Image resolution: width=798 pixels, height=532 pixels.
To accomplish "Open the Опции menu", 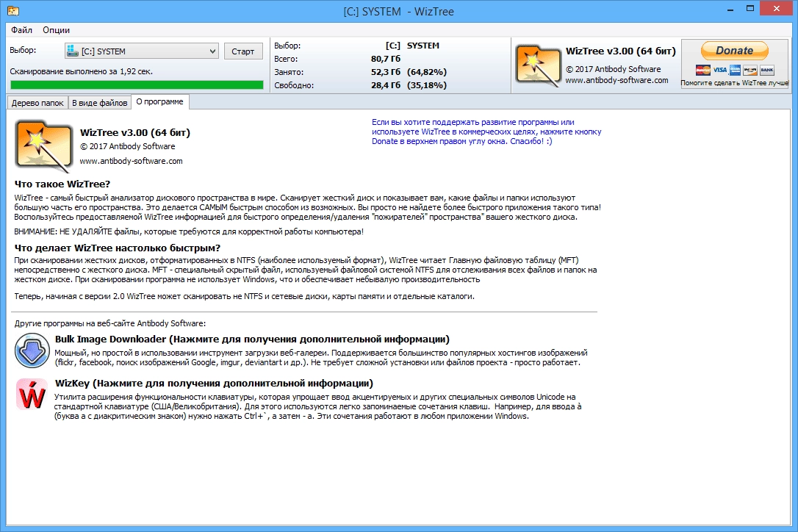I will point(56,30).
